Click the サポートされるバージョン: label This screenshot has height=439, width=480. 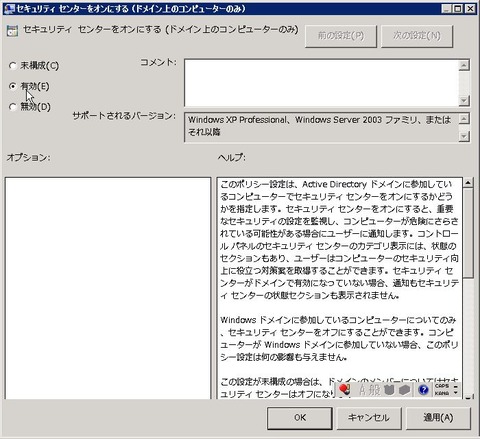click(x=124, y=116)
